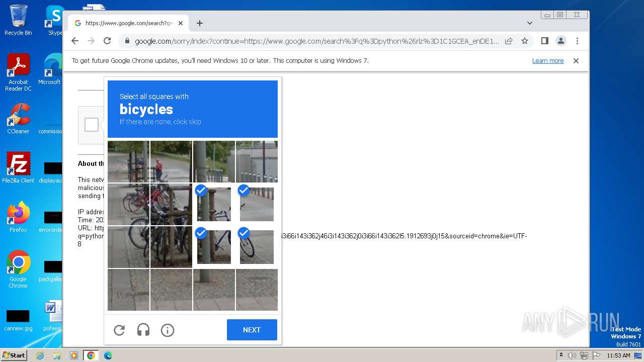Open captcha help info icon
The height and width of the screenshot is (362, 644).
(x=168, y=330)
